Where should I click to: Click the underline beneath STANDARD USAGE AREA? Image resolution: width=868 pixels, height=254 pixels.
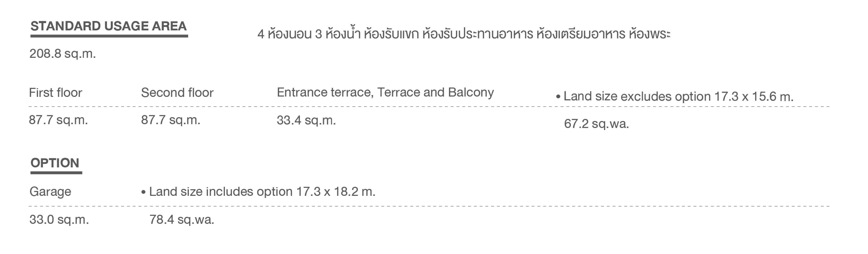109,36
